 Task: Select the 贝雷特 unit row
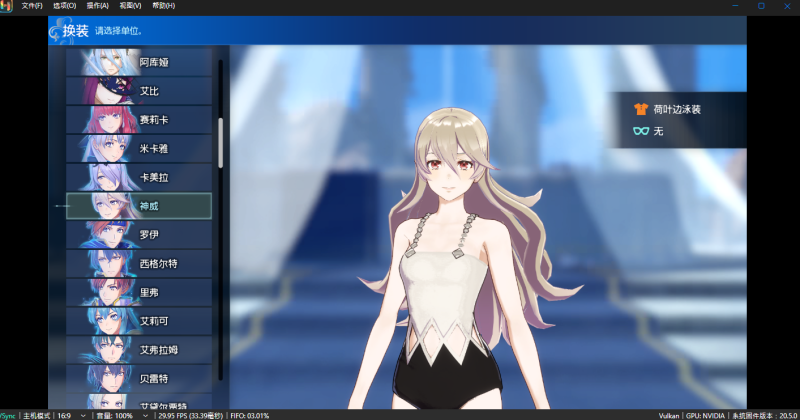point(139,379)
